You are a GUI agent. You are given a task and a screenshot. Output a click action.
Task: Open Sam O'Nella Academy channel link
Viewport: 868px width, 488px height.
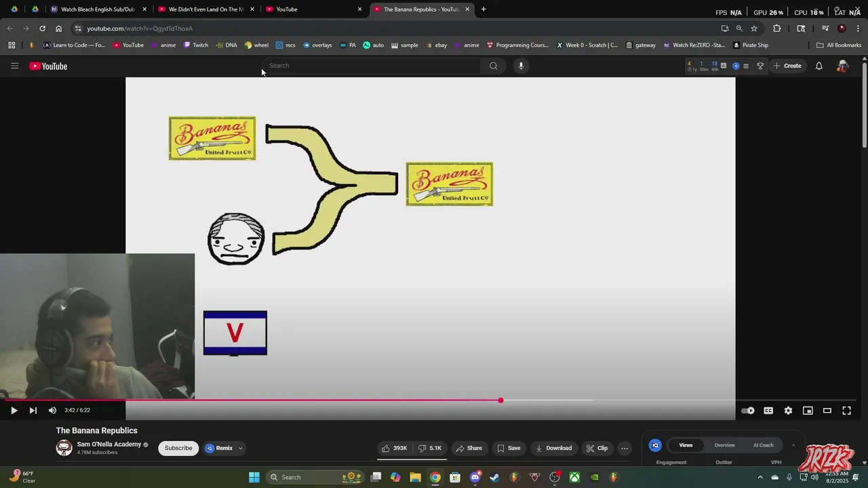point(108,445)
